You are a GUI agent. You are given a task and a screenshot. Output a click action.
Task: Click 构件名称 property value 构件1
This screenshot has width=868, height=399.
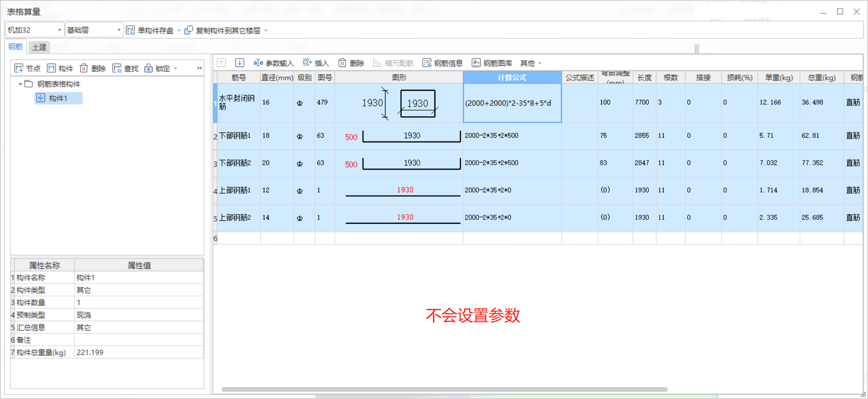click(139, 278)
